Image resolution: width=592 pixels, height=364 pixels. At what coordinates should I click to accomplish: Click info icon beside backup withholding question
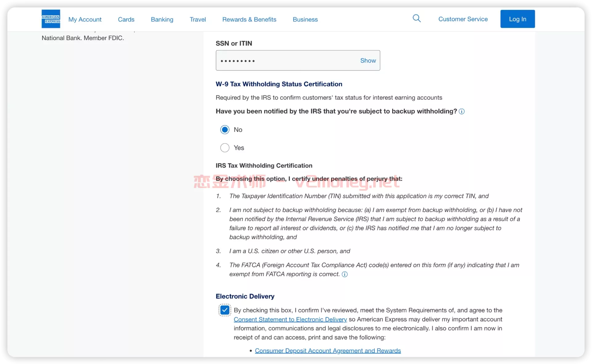click(462, 112)
